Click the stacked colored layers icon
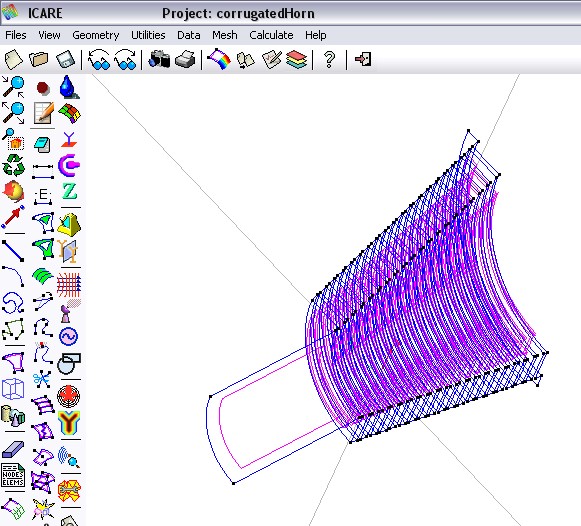 tap(296, 60)
